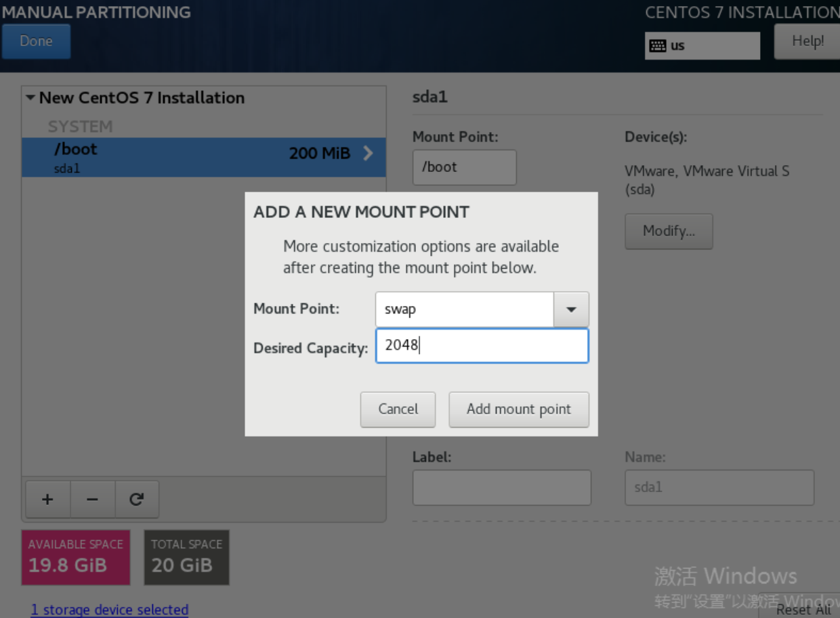Screen dimensions: 840x618
Task: Click the chevron arrow on /boot row
Action: [368, 153]
